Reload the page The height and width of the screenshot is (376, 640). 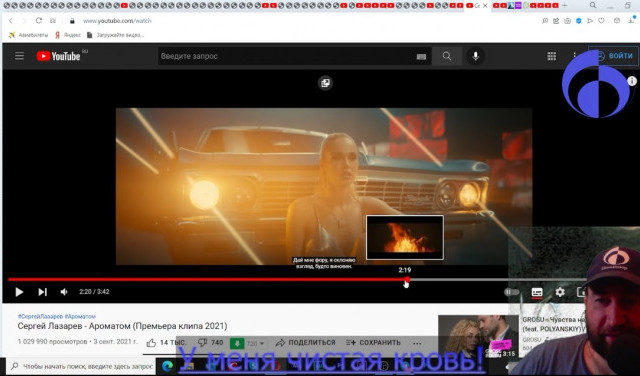click(x=38, y=21)
